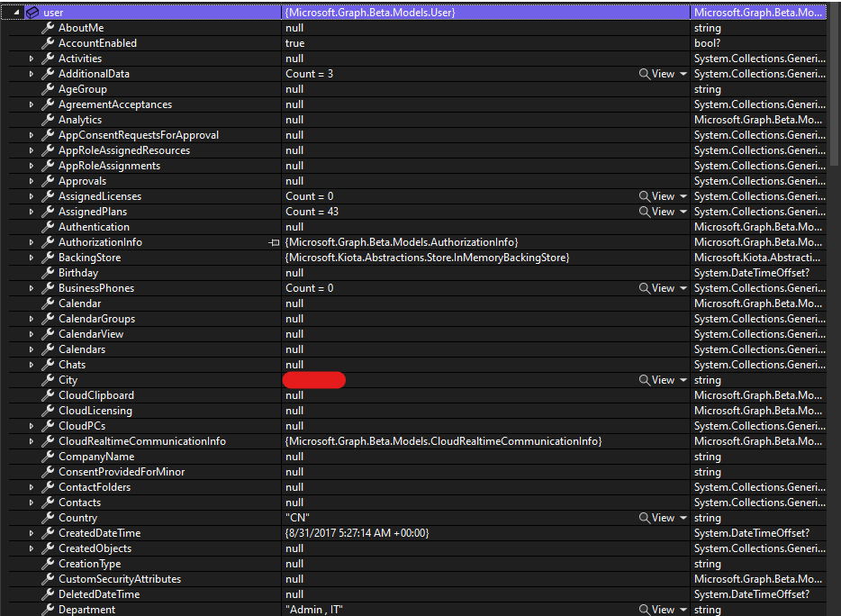Select the CloudPCs property row
This screenshot has width=841, height=616.
(x=417, y=426)
